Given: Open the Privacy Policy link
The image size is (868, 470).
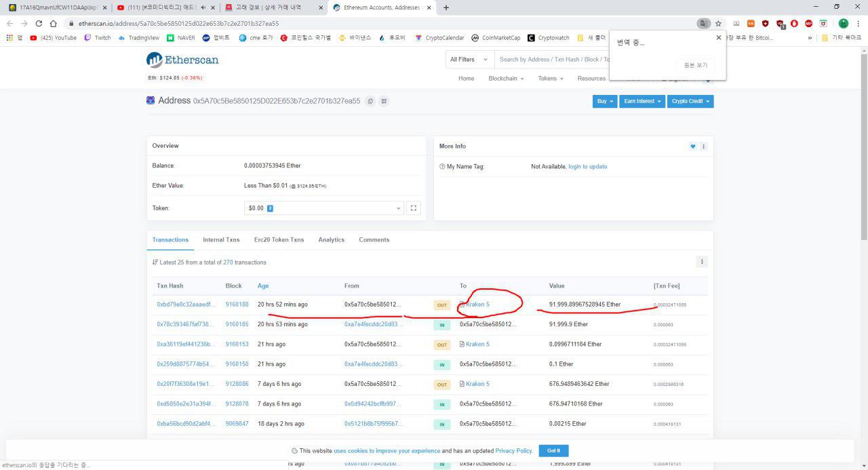Looking at the screenshot, I should (x=513, y=451).
